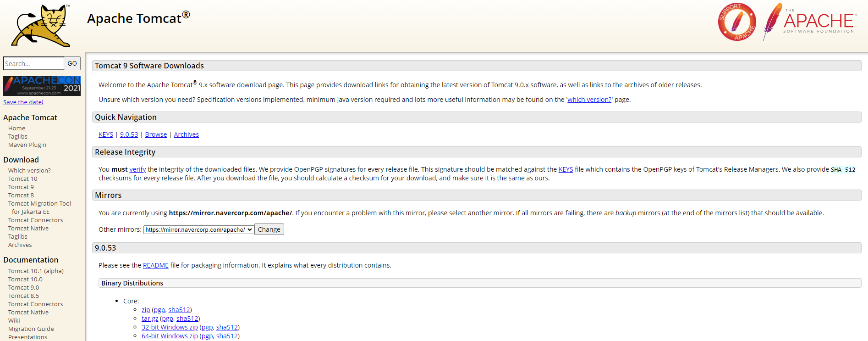The image size is (868, 341).
Task: Open pgp signature for zip
Action: coord(159,310)
